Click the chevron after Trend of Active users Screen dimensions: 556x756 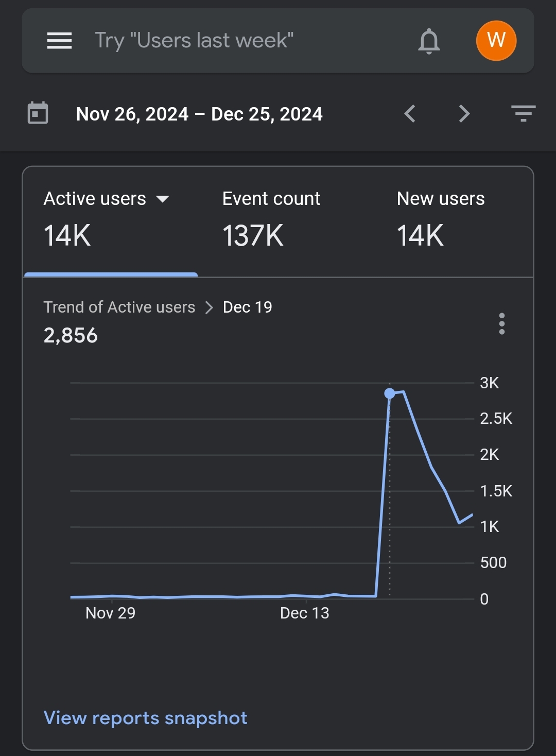pyautogui.click(x=209, y=307)
